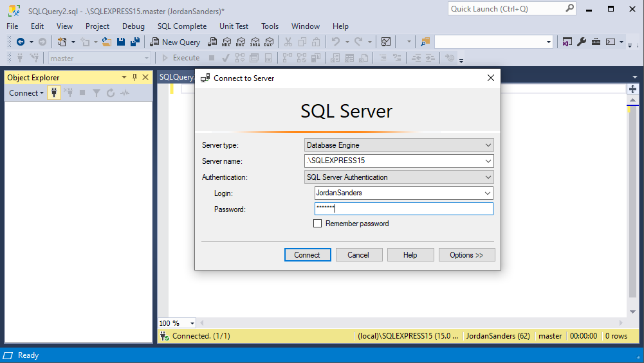Open the Tools menu
The image size is (644, 363).
pos(270,26)
